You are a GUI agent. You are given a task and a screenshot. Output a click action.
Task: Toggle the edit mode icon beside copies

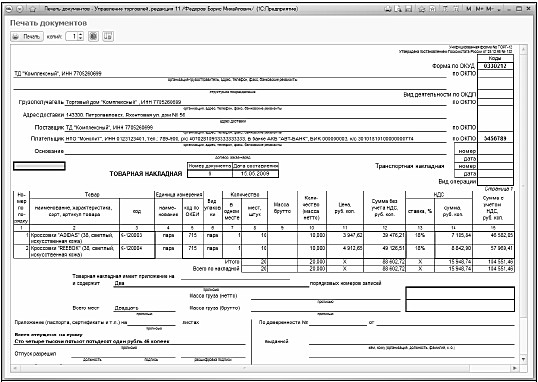pyautogui.click(x=93, y=36)
